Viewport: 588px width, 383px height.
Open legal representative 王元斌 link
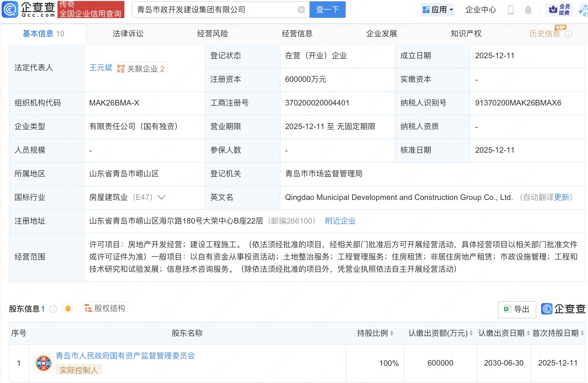tap(101, 68)
